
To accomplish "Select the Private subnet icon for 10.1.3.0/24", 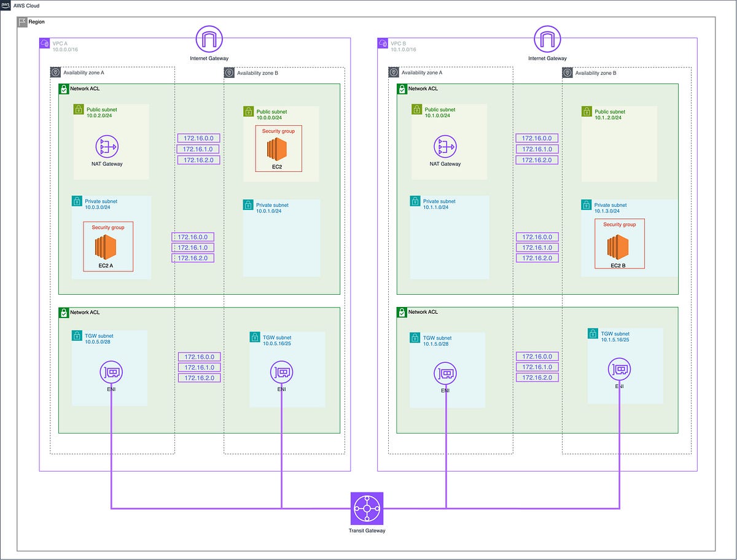I will pyautogui.click(x=587, y=205).
